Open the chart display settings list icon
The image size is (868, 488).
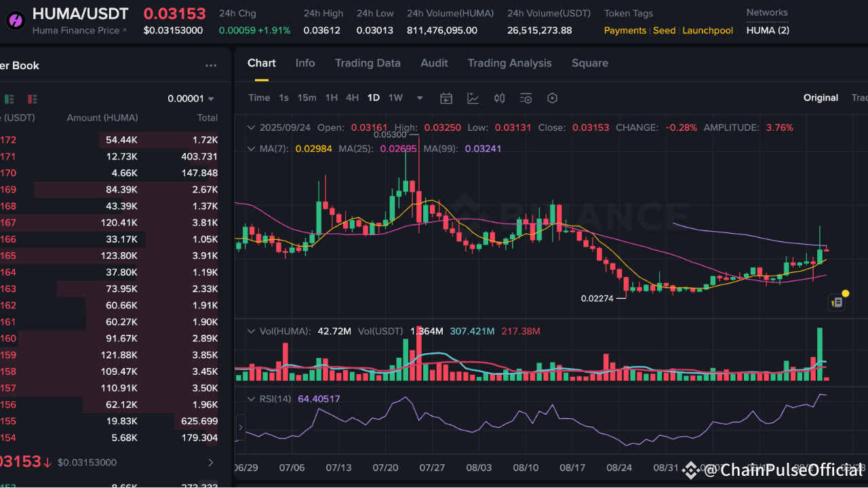[526, 98]
